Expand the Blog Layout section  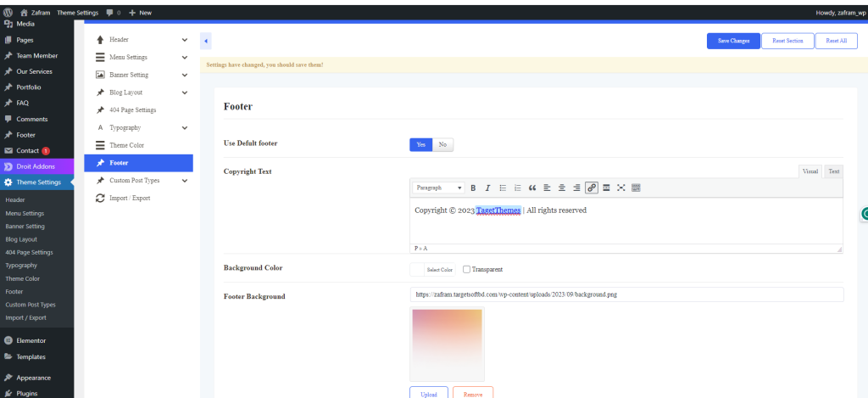tap(185, 92)
